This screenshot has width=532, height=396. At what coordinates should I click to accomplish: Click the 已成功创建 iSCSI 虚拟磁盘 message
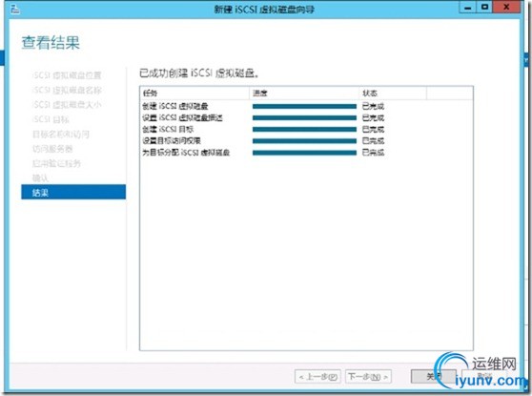point(200,73)
